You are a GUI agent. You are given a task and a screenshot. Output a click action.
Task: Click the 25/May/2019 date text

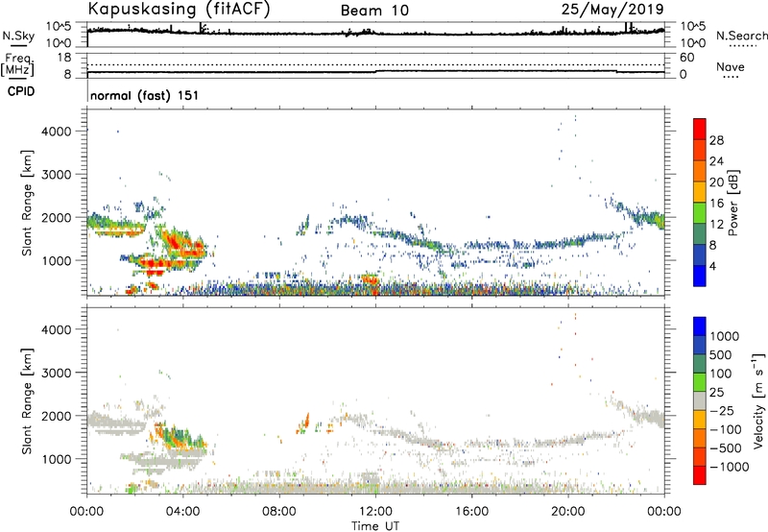(612, 9)
